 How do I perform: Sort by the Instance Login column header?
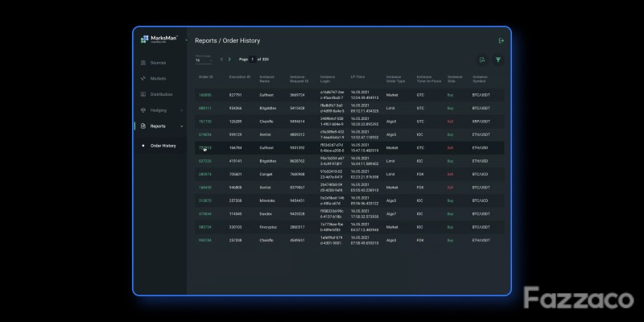[328, 79]
